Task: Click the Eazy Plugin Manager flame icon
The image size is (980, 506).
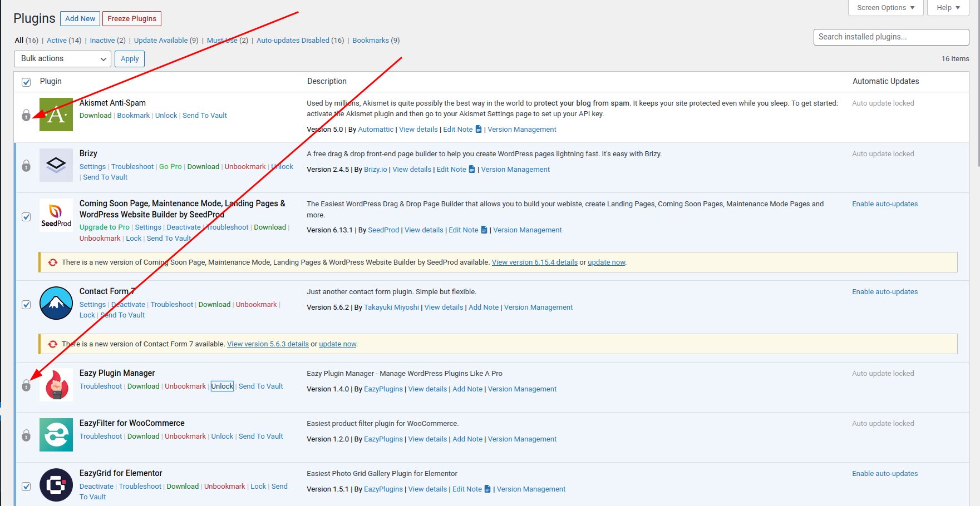Action: [x=56, y=385]
